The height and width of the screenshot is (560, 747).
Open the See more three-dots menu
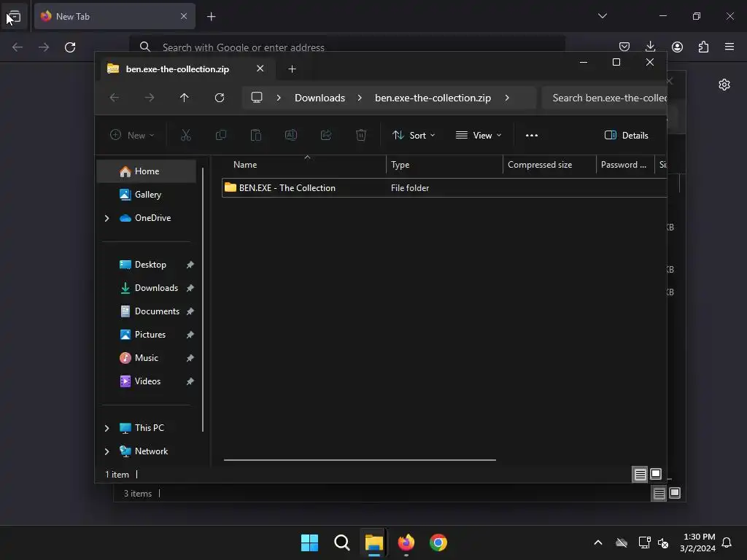click(x=532, y=135)
